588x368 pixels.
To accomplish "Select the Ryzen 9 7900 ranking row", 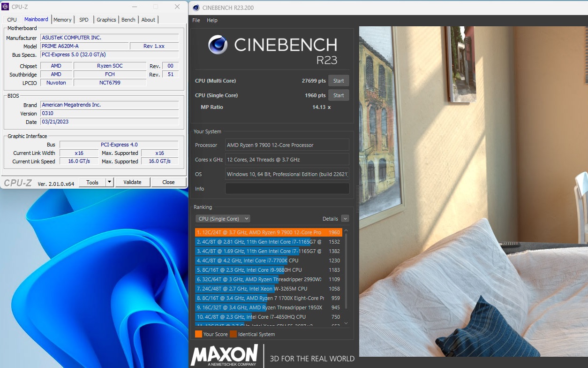I will (269, 232).
